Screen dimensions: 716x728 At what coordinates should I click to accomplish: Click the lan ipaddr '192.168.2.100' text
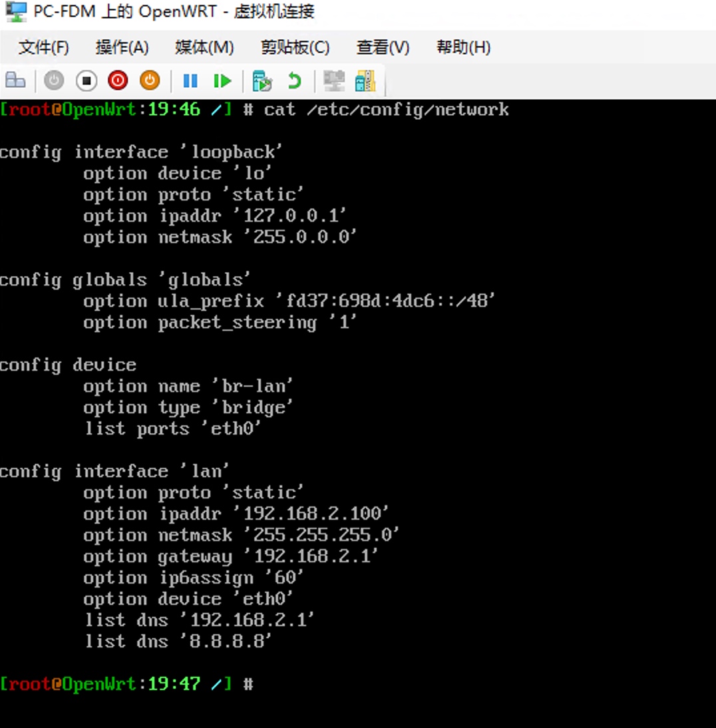coord(316,514)
